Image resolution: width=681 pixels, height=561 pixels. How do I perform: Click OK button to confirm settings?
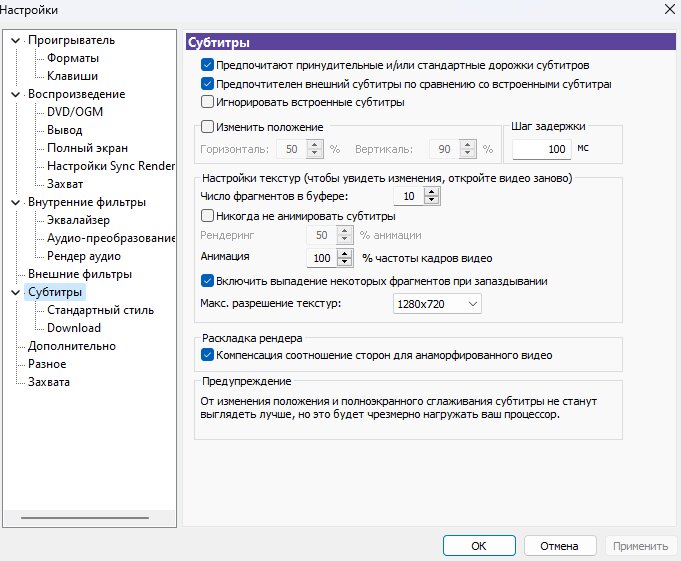(x=479, y=546)
